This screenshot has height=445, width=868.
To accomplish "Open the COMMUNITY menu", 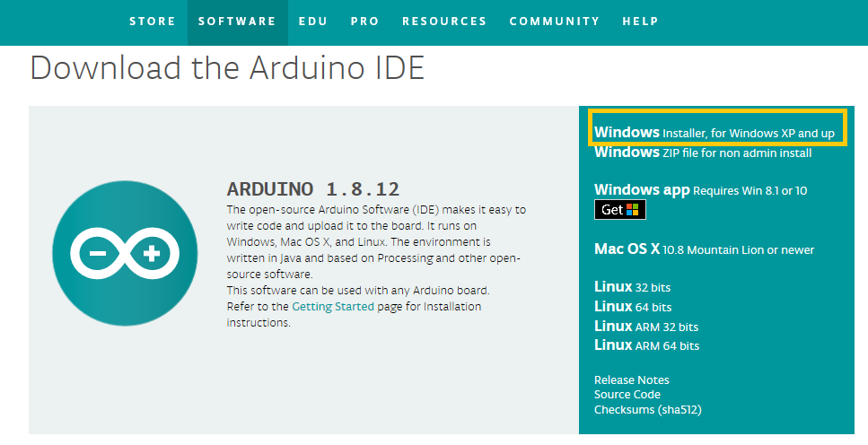I will (x=555, y=22).
